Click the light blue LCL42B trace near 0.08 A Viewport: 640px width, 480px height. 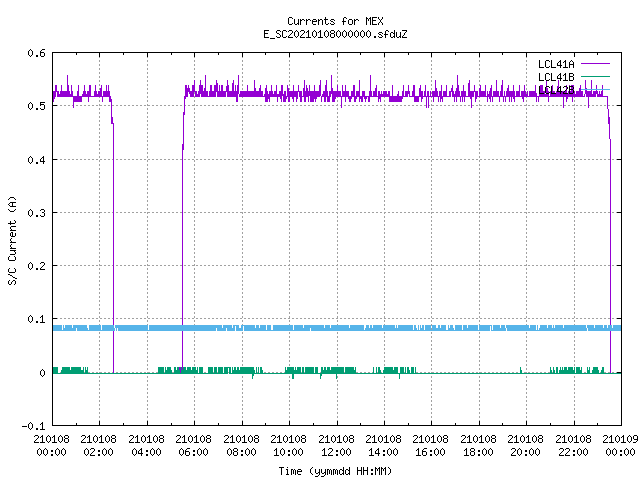click(x=337, y=328)
